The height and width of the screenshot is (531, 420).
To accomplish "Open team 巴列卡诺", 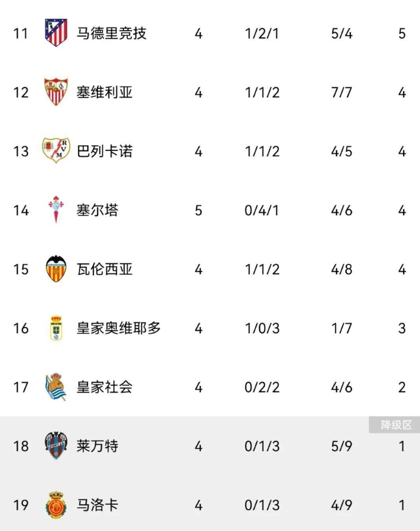I will (x=104, y=151).
